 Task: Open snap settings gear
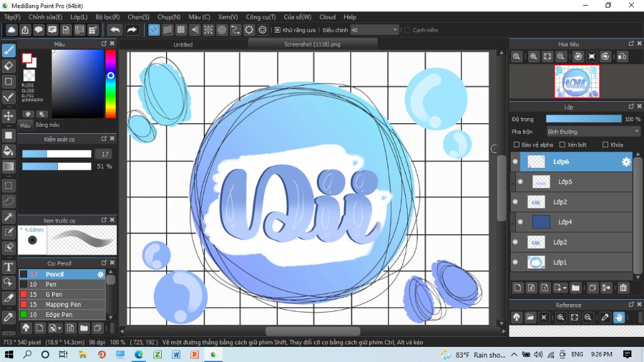point(262,30)
